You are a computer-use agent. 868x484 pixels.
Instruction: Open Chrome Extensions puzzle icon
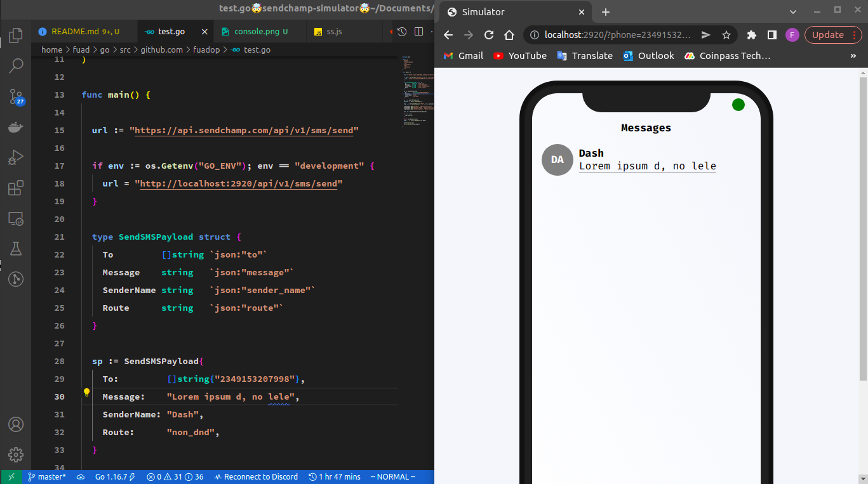(x=752, y=35)
